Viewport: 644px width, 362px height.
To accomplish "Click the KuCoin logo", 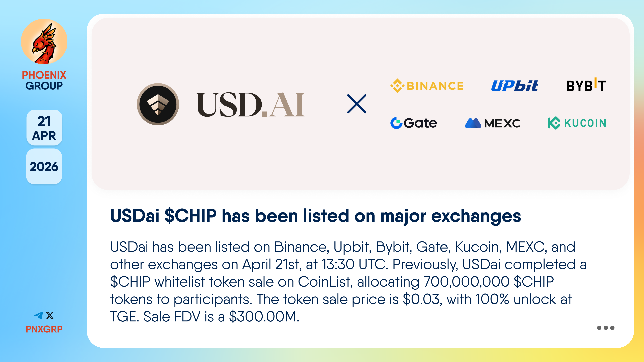I will (577, 123).
